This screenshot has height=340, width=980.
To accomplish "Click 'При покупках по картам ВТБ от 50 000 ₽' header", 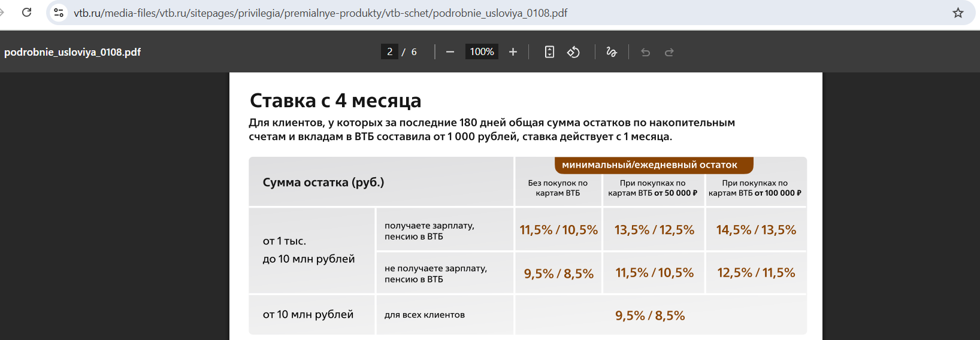I will [653, 188].
